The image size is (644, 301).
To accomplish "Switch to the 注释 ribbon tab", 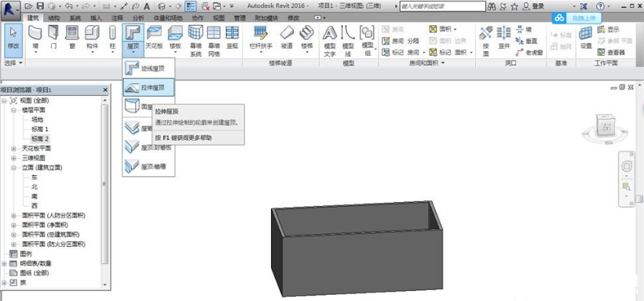I will point(117,18).
